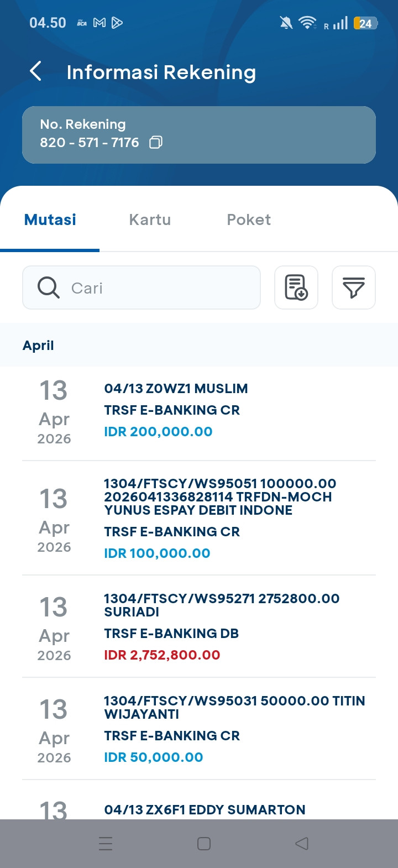
Task: Open the TITIN WIJAYANTI transaction
Action: 199,729
